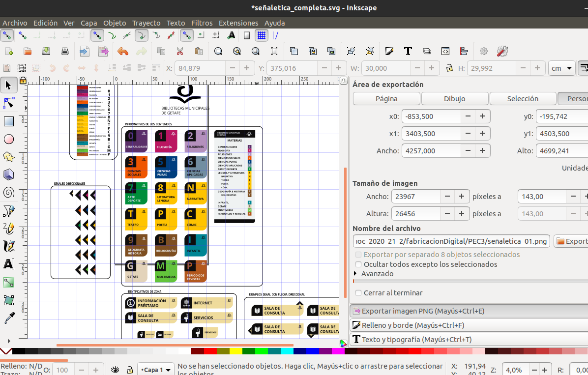This screenshot has height=375, width=588.
Task: Select the Calligraphy pen tool
Action: coord(8,246)
